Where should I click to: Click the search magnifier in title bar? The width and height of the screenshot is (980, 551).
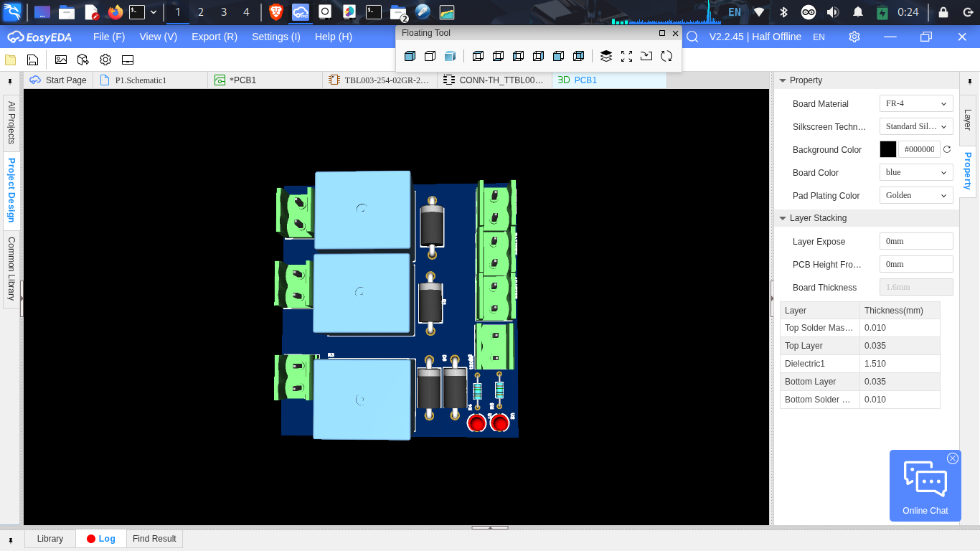coord(692,37)
